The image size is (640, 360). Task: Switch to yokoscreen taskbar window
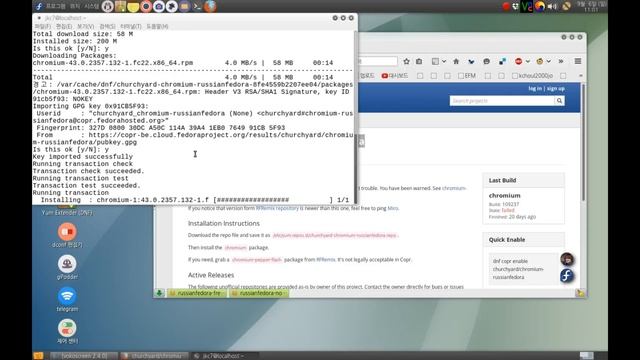point(84,356)
